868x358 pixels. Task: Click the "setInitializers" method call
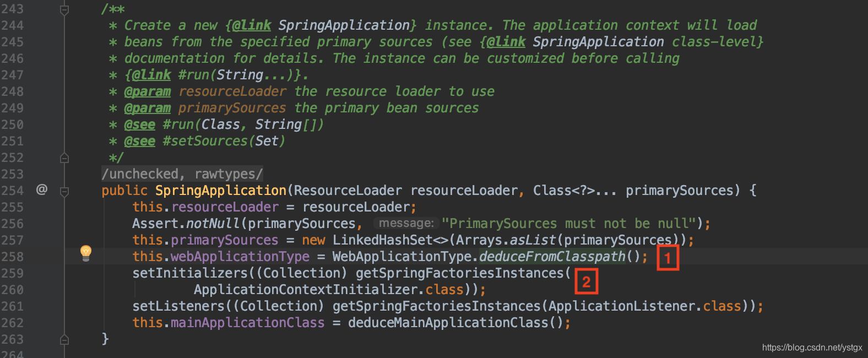(190, 273)
